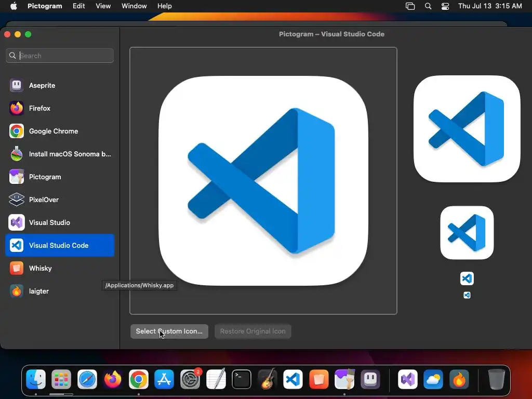Select the Firefox icon in sidebar
The width and height of the screenshot is (532, 399).
click(x=16, y=108)
